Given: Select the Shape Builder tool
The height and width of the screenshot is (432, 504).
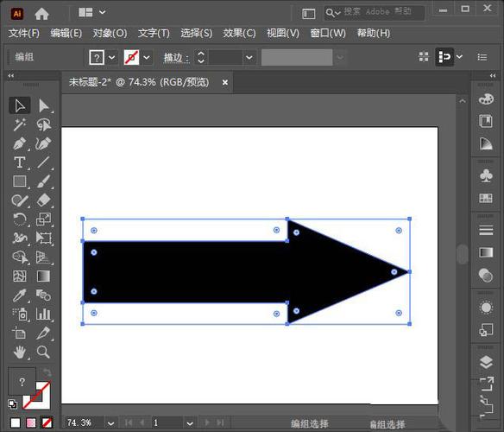Looking at the screenshot, I should click(x=20, y=257).
